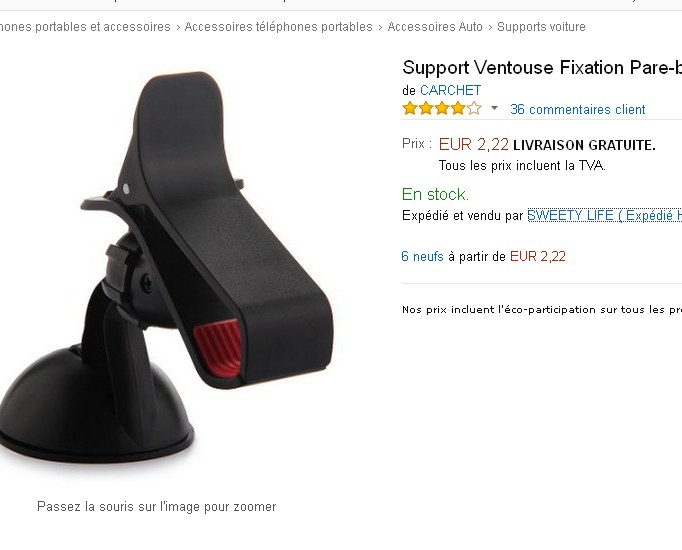
Task: Click the empty fifth rating star
Action: 474,108
